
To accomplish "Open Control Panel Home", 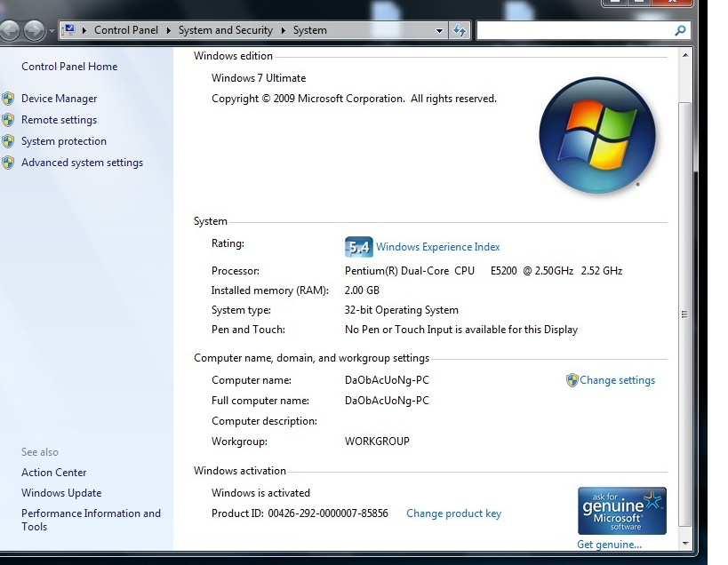I will click(69, 67).
